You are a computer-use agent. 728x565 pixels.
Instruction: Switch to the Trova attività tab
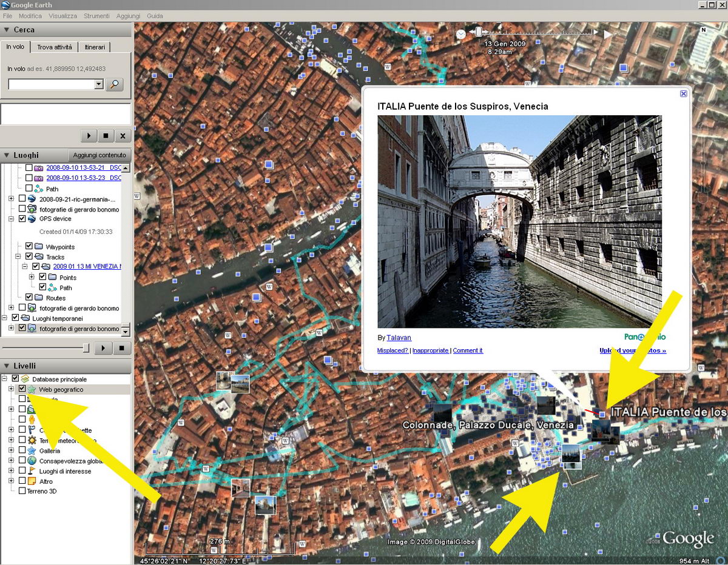pos(55,47)
